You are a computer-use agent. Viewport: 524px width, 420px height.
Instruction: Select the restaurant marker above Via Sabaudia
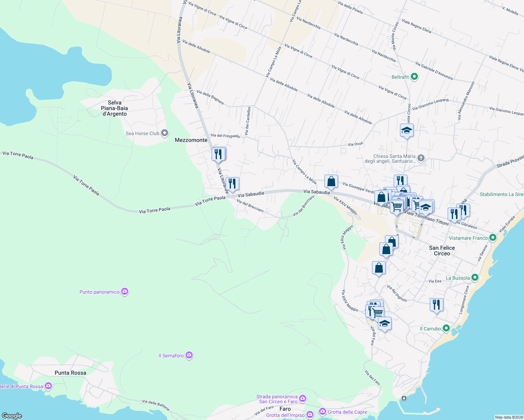pyautogui.click(x=232, y=183)
